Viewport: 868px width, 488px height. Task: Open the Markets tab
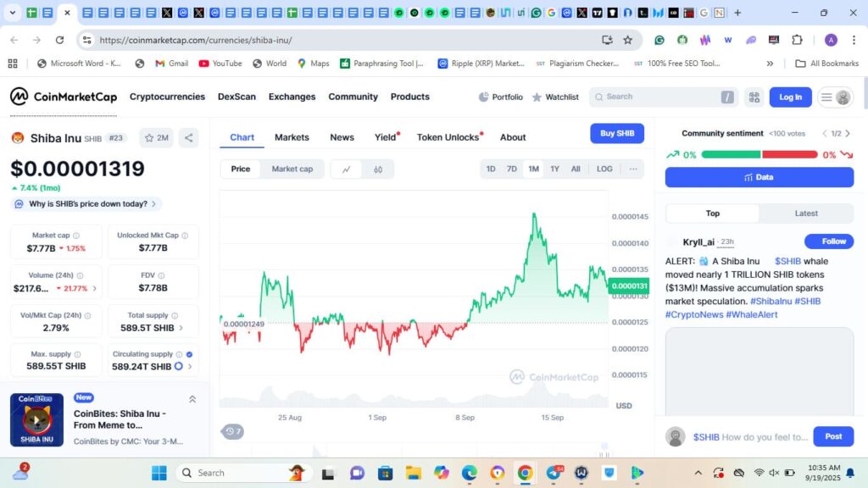[x=292, y=137]
